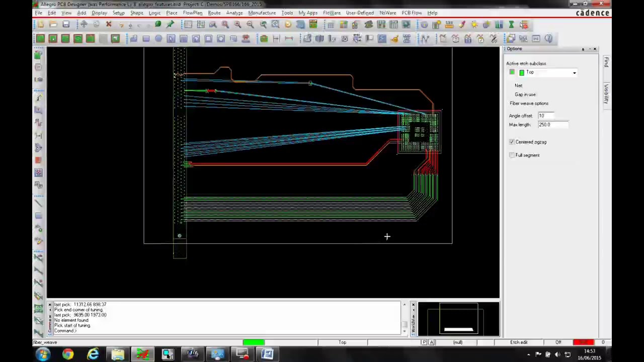Click the green pushpin toolbar icon
The image size is (644, 362).
pyautogui.click(x=170, y=25)
